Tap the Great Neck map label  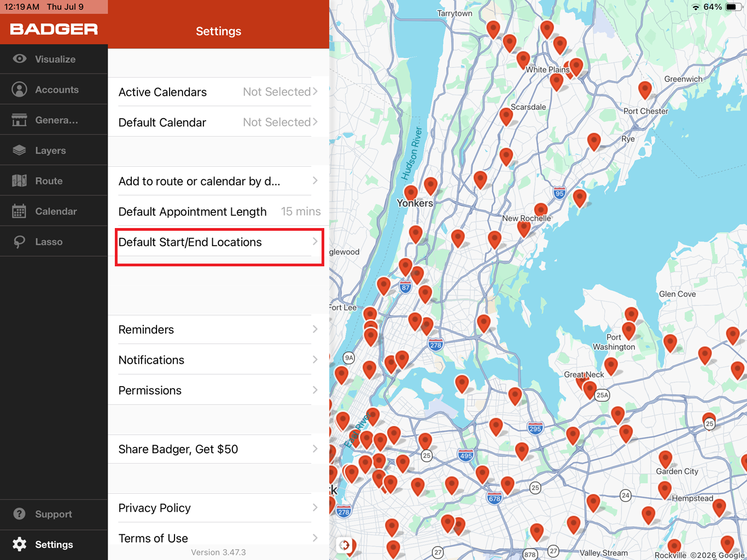point(584,375)
